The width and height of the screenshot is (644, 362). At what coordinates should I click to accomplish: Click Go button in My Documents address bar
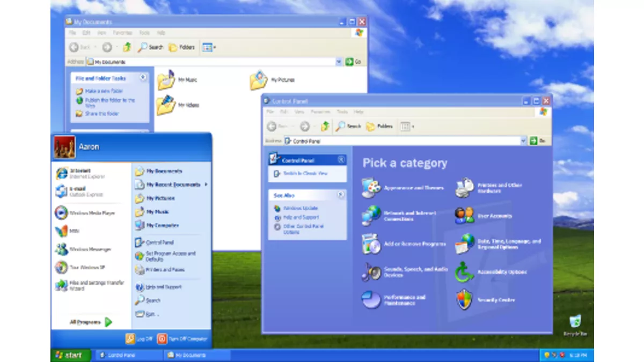click(x=353, y=62)
